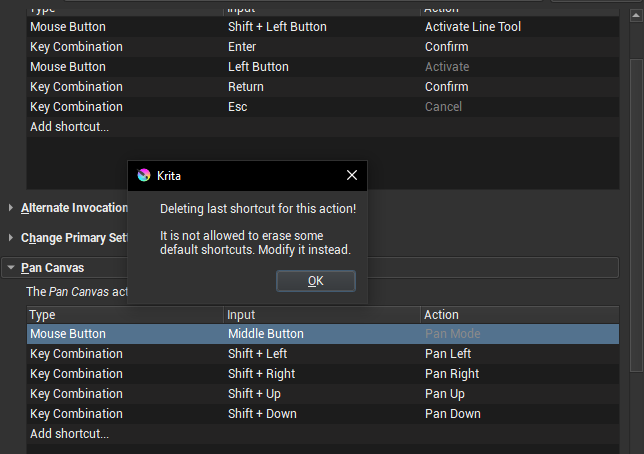Collapse the Pan Canvas section

pyautogui.click(x=11, y=268)
